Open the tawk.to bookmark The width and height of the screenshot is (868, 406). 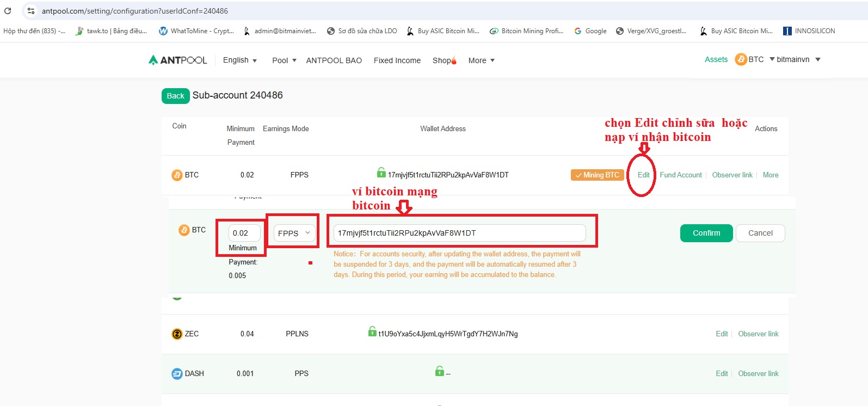(x=112, y=31)
